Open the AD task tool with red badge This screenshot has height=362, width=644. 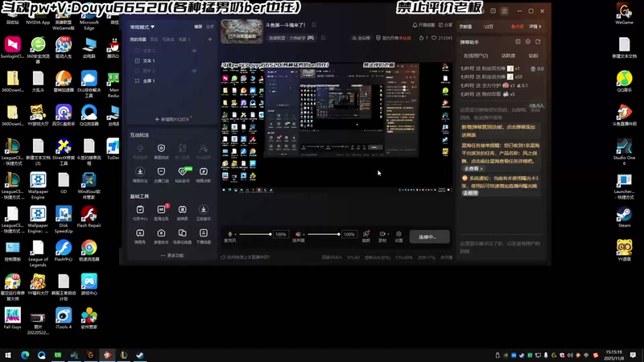(x=161, y=212)
